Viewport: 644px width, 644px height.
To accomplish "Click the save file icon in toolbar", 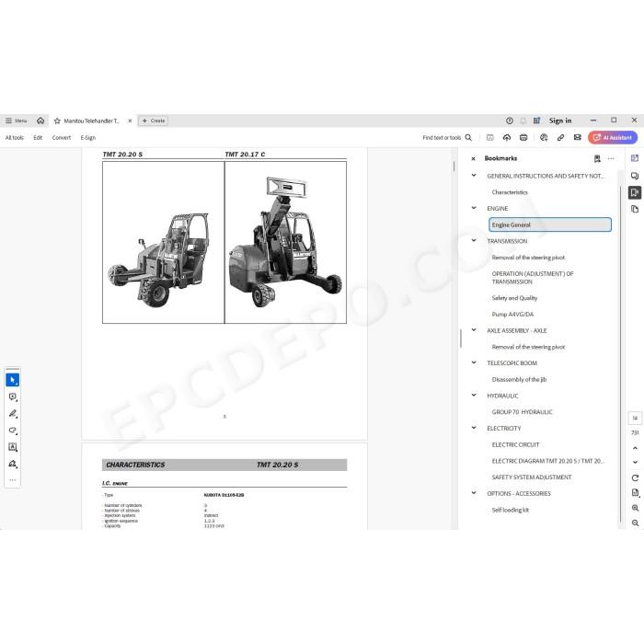I will tap(490, 138).
